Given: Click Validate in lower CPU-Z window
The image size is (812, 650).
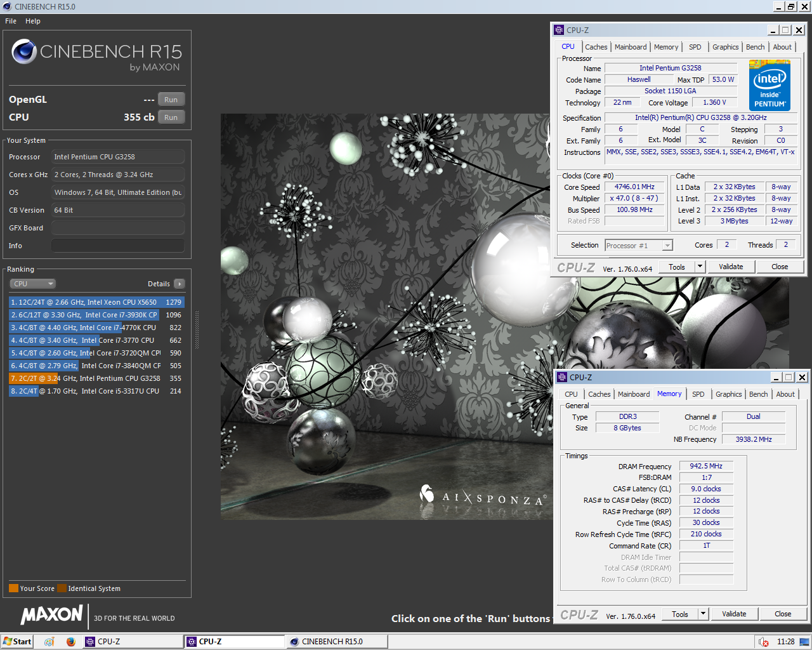Looking at the screenshot, I should 734,614.
